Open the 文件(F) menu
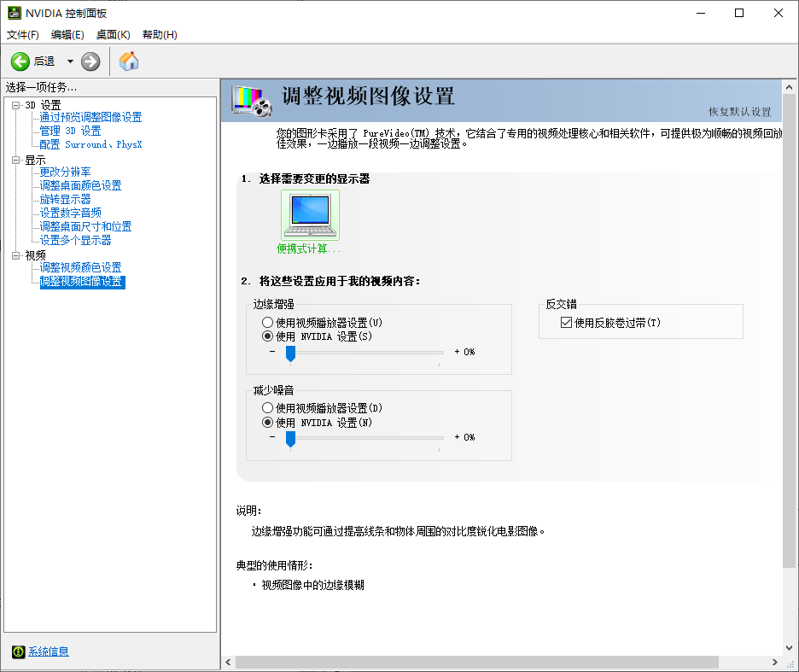 click(22, 35)
